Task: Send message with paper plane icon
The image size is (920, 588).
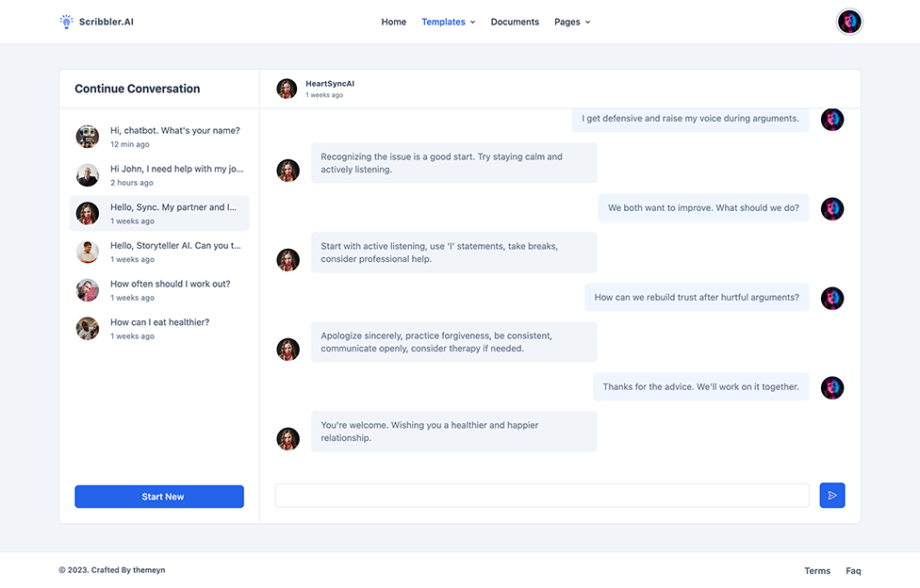Action: tap(832, 496)
